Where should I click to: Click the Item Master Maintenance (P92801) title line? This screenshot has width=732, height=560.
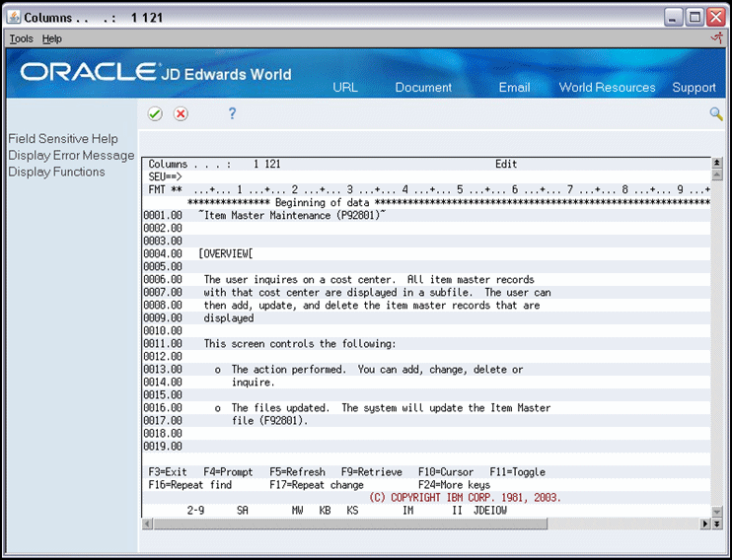(292, 216)
